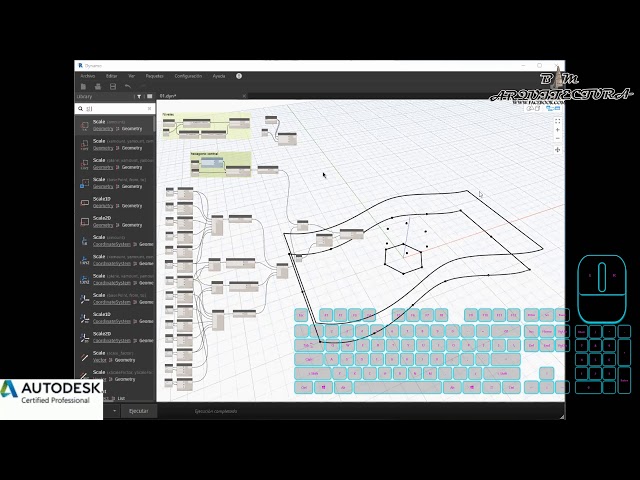Open the run mode dropdown arrow

[x=114, y=411]
